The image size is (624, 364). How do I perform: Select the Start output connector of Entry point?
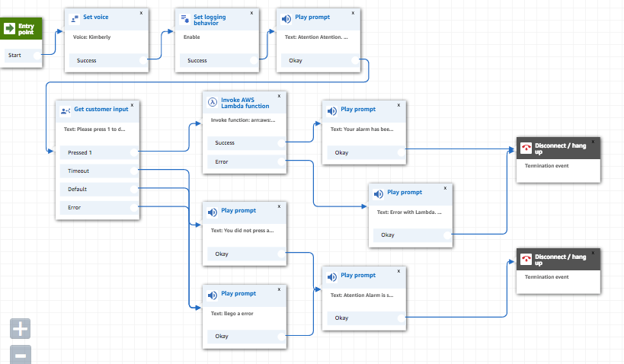click(x=37, y=56)
